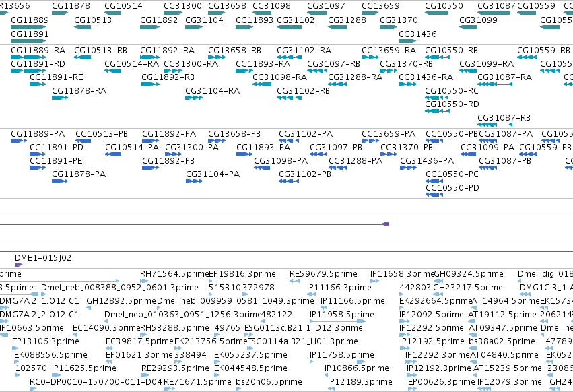This screenshot has width=573, height=392.
Task: Click protein CG10550-PD
Action: (x=434, y=194)
